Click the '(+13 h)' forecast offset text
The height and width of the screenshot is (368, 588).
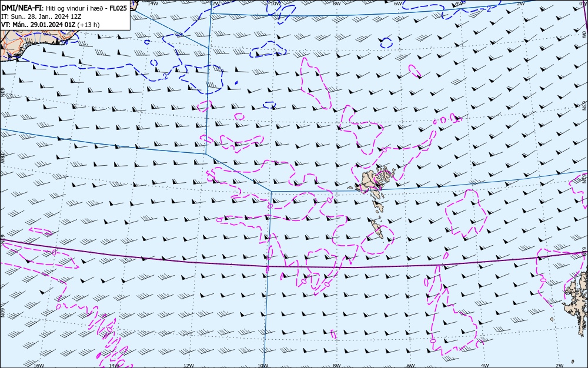[x=89, y=25]
